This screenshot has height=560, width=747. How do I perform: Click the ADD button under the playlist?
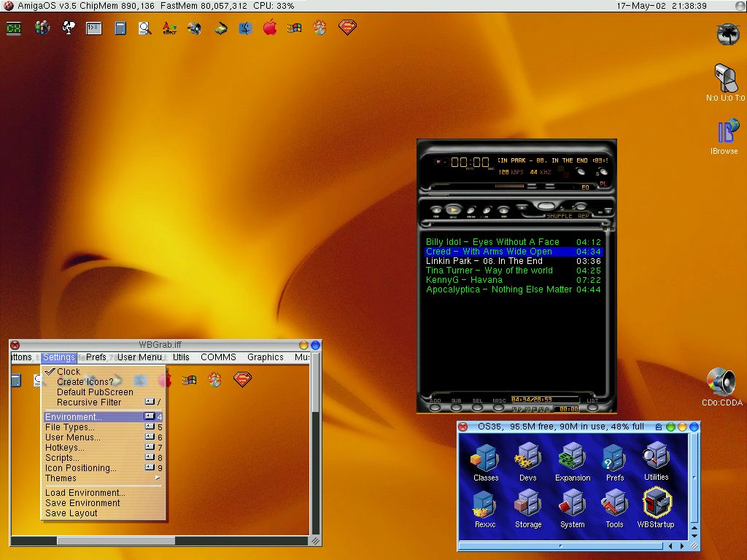pyautogui.click(x=436, y=406)
